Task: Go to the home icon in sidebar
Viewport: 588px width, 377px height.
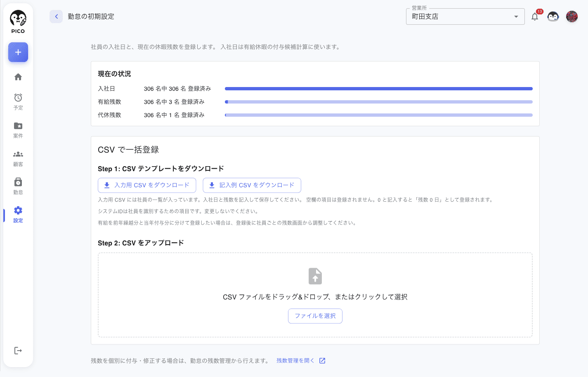Action: point(18,77)
